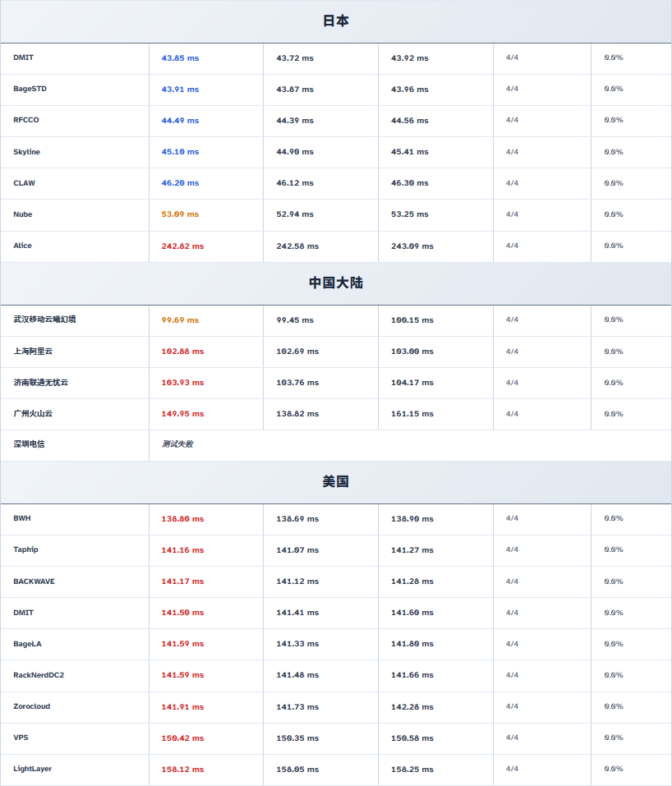Select the BACKWAVE row label
This screenshot has height=786, width=672.
(34, 581)
